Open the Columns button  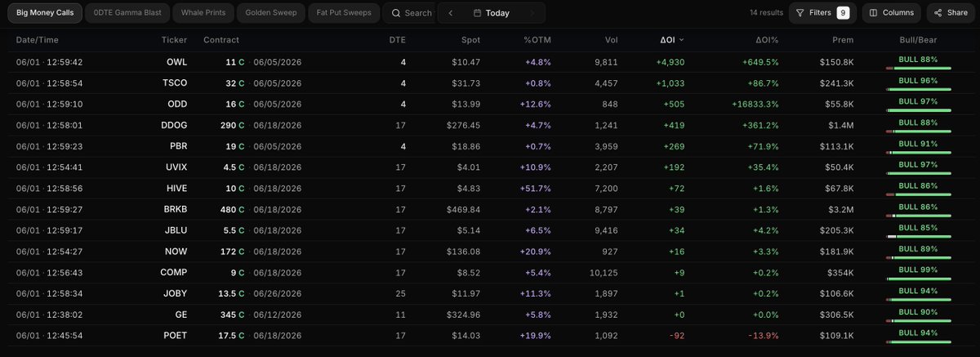(x=891, y=13)
